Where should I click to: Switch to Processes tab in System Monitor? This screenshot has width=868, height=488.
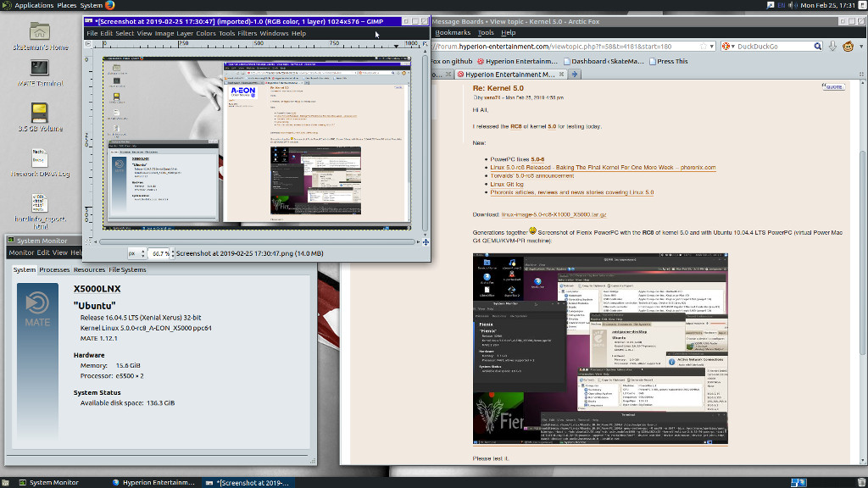[54, 269]
